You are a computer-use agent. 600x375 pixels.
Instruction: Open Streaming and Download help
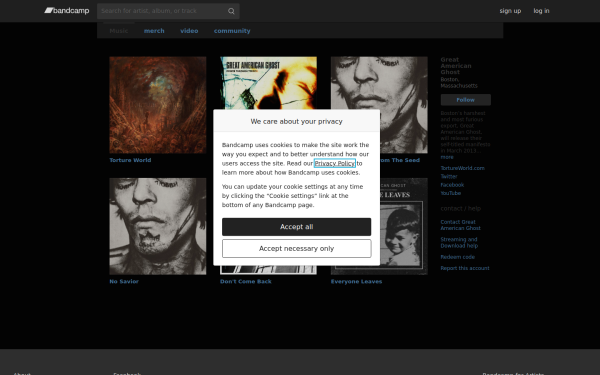click(459, 243)
